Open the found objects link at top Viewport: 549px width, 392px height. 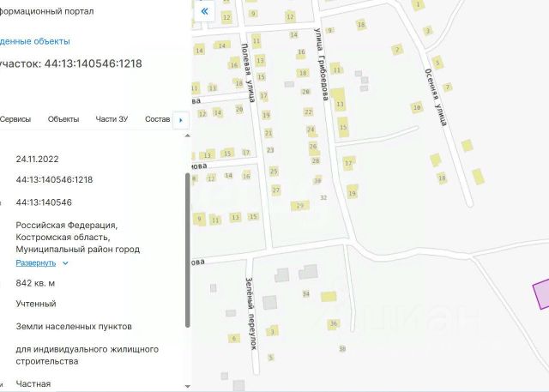click(35, 41)
